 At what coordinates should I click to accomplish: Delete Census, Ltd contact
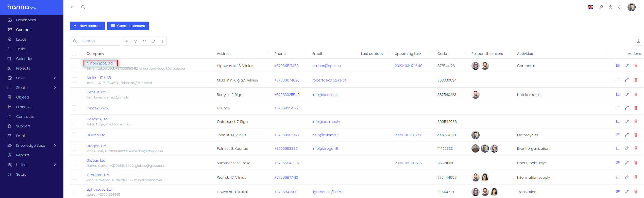(636, 94)
